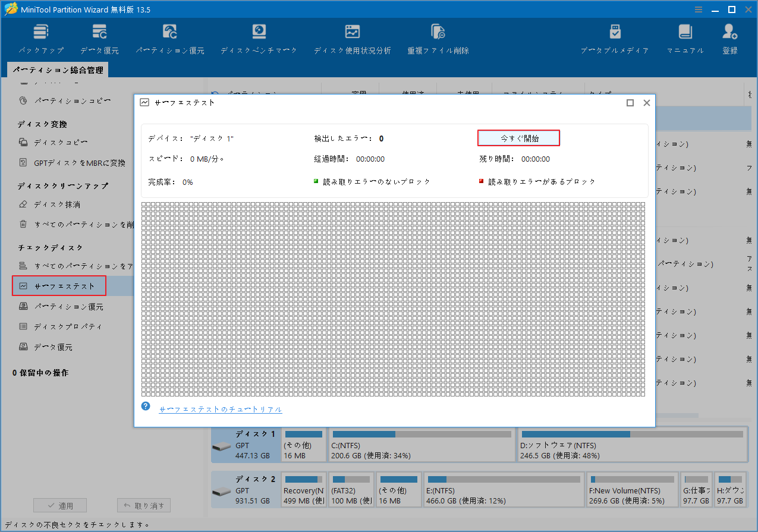Open ディスクベンチマーク
This screenshot has height=532, width=758.
tap(258, 37)
